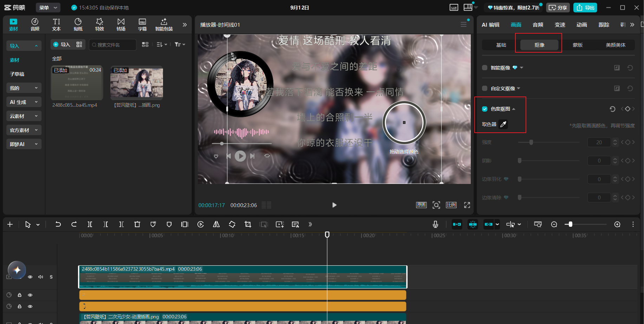Delete the selected clip with trash icon

point(137,224)
